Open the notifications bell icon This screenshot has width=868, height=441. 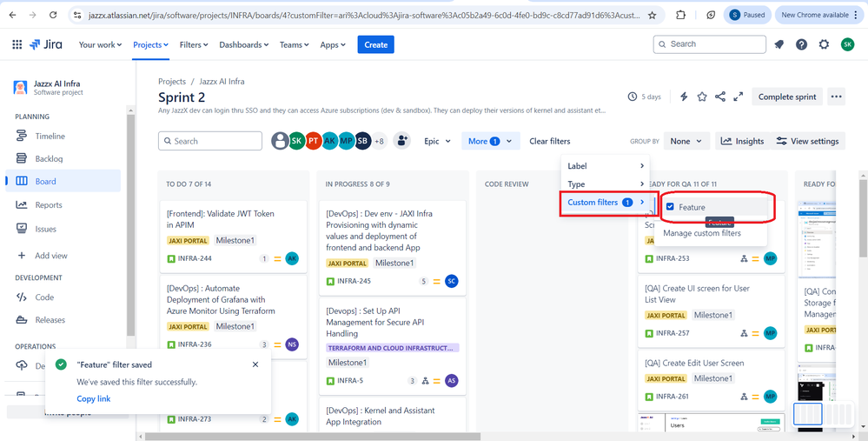(779, 45)
